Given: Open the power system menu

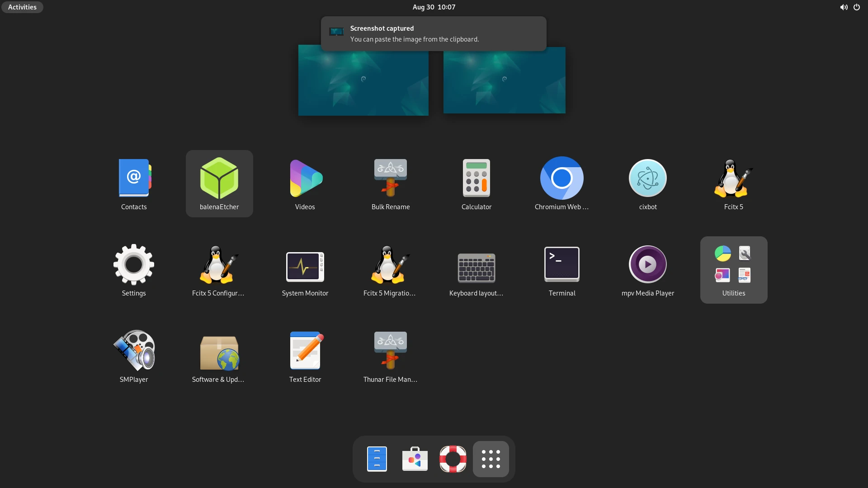Looking at the screenshot, I should [857, 7].
